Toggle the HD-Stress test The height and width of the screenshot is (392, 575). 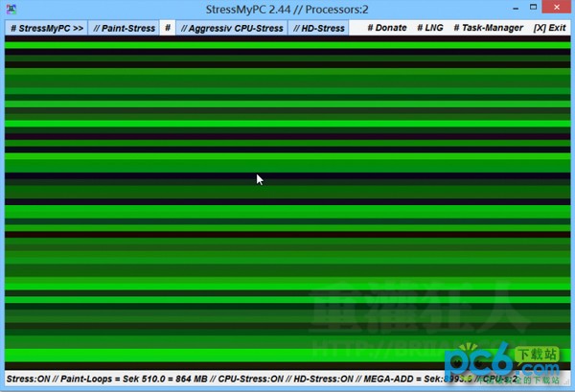pos(319,29)
